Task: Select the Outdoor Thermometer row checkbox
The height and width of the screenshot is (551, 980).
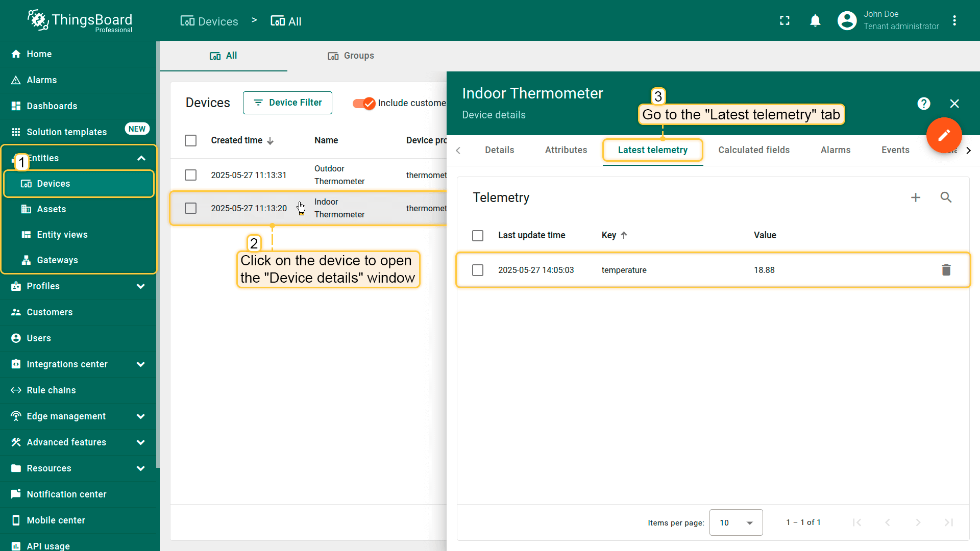Action: click(190, 175)
